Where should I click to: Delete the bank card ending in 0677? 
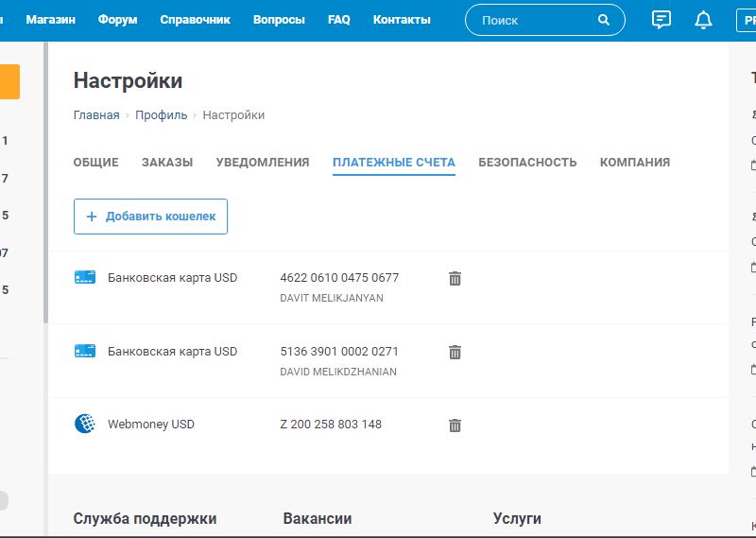tap(455, 278)
